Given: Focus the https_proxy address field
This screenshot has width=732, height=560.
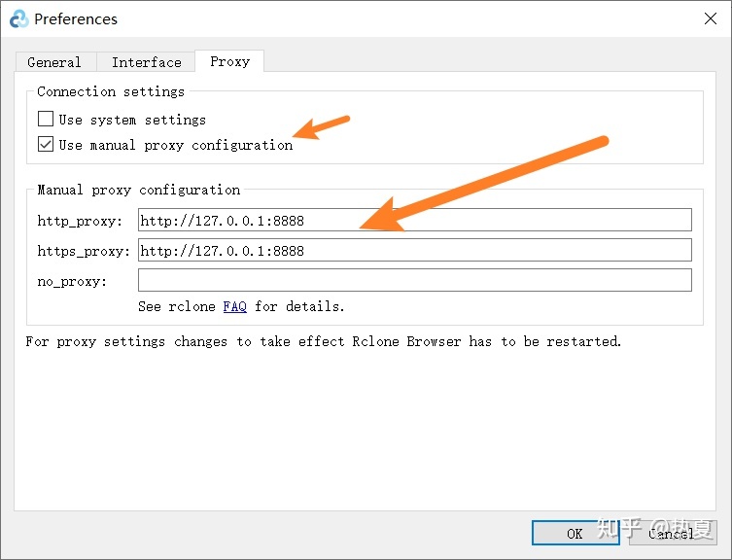Looking at the screenshot, I should click(414, 251).
